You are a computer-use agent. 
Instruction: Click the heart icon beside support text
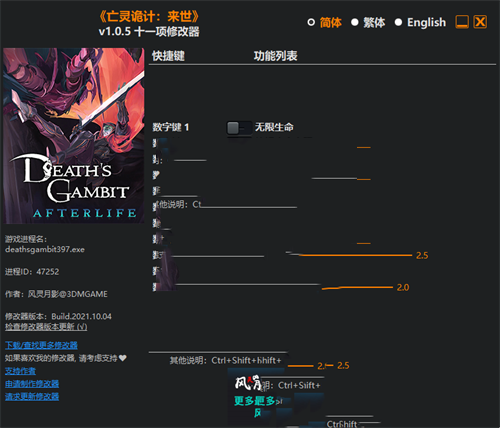point(123,358)
